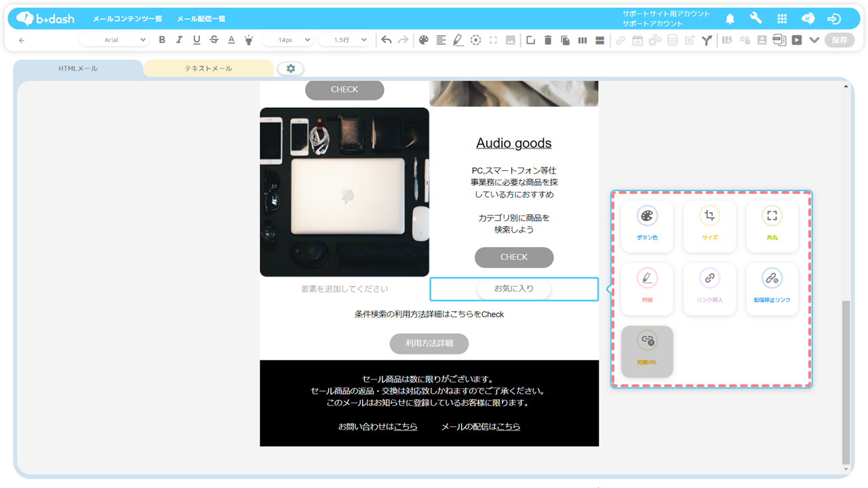
Task: Duplicate element with copy icon
Action: tap(565, 40)
